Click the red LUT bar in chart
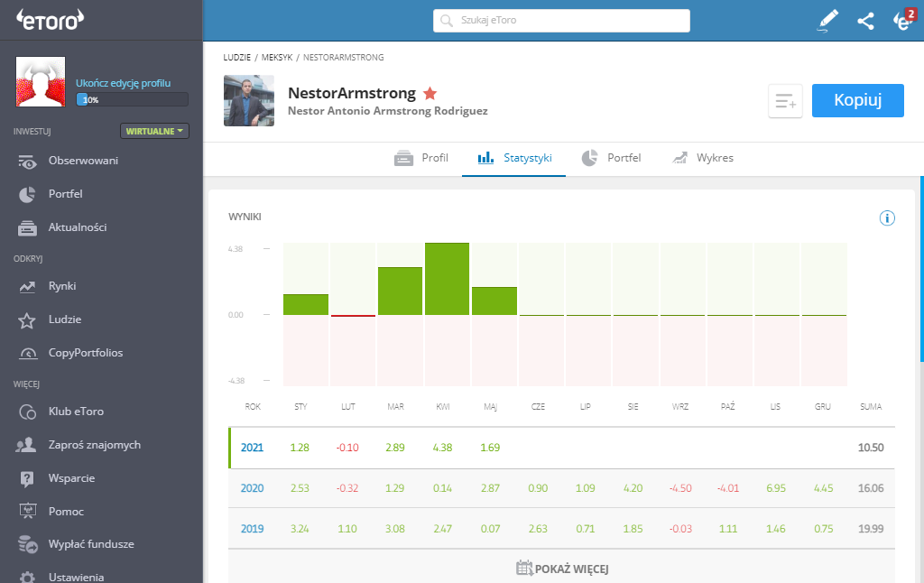The image size is (924, 583). click(x=353, y=316)
